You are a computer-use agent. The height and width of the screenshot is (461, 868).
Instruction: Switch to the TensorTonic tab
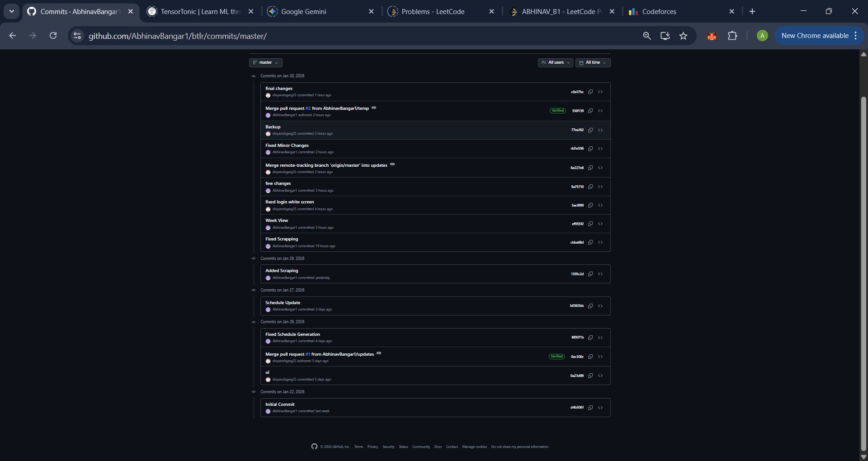pyautogui.click(x=201, y=11)
